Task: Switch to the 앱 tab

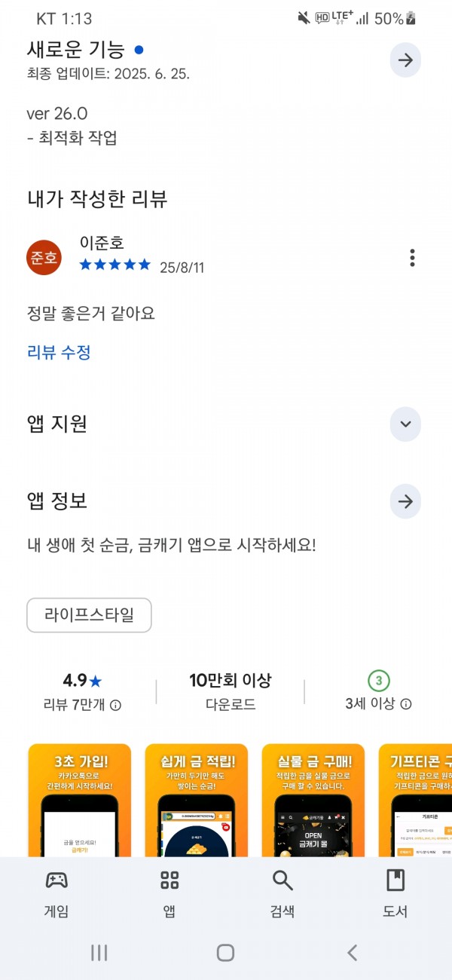Action: tap(169, 894)
